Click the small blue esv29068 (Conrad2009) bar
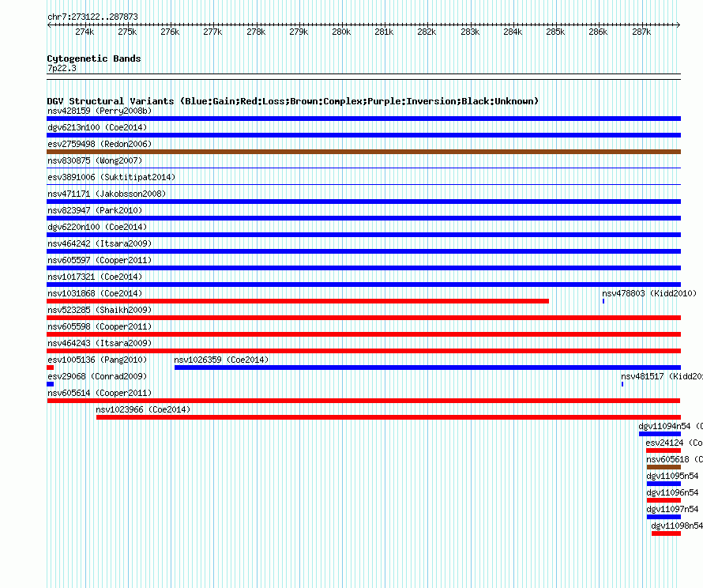The height and width of the screenshot is (588, 703). 51,384
